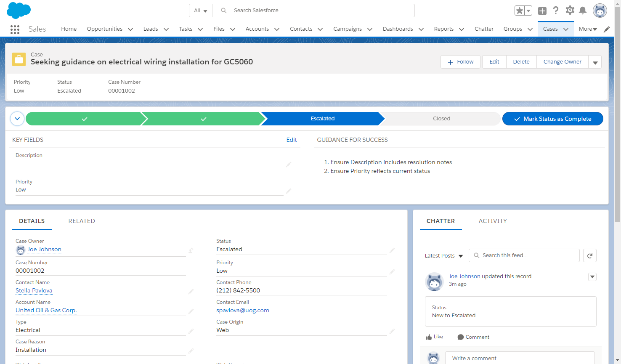Follow this case
The width and height of the screenshot is (621, 364).
pyautogui.click(x=460, y=61)
